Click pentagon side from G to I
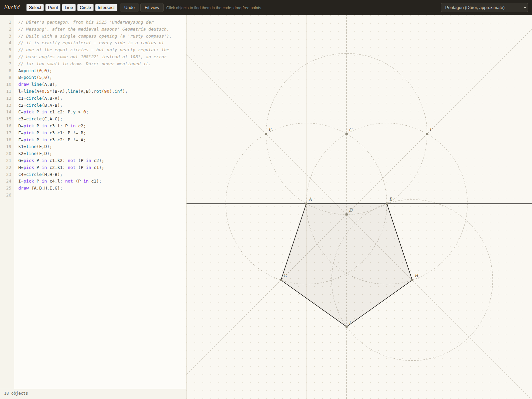The width and height of the screenshot is (532, 399). coord(314,303)
